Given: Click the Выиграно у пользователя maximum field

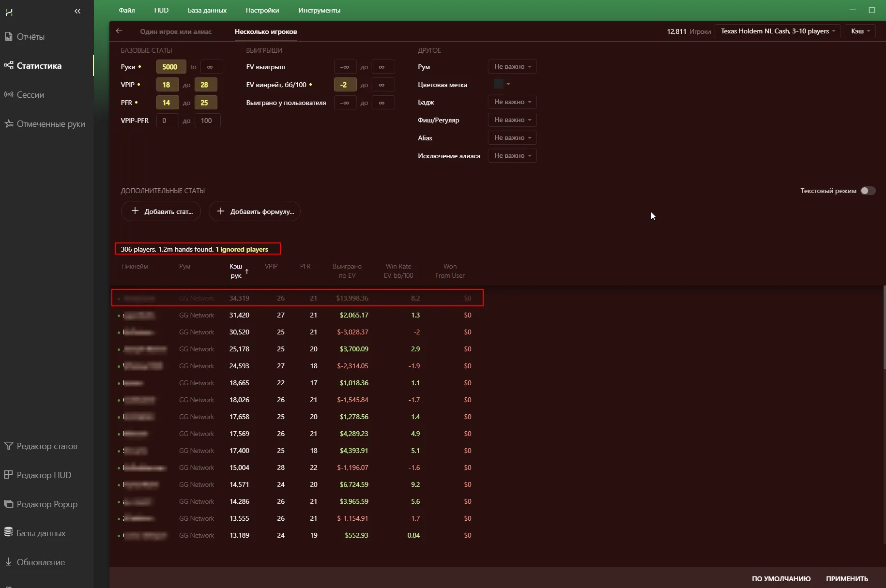Looking at the screenshot, I should (x=383, y=103).
